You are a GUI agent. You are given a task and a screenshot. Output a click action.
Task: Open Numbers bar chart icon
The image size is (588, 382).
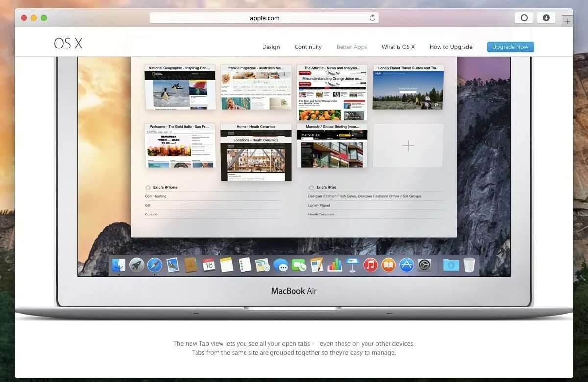(x=335, y=265)
